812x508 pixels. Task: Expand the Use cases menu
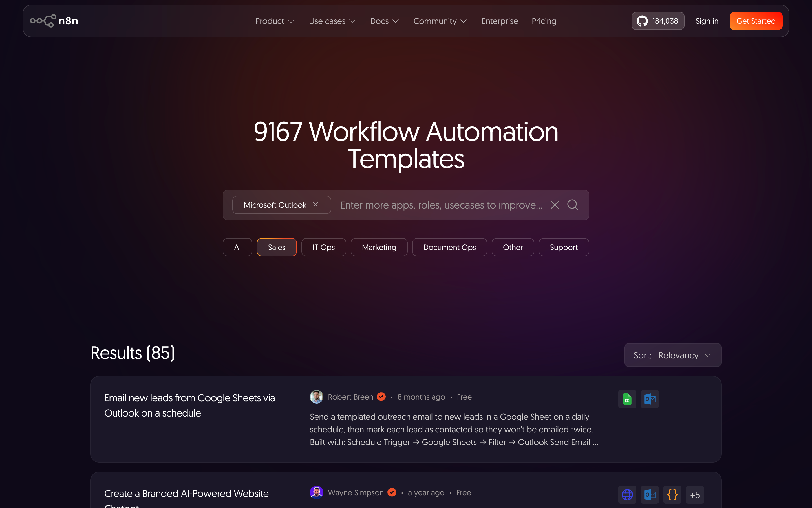(332, 21)
